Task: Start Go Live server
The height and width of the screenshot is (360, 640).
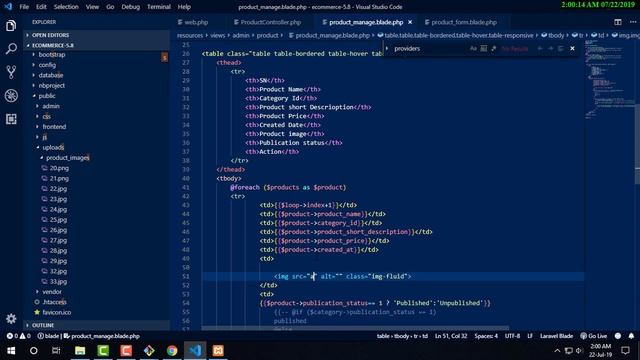Action: pyautogui.click(x=594, y=336)
